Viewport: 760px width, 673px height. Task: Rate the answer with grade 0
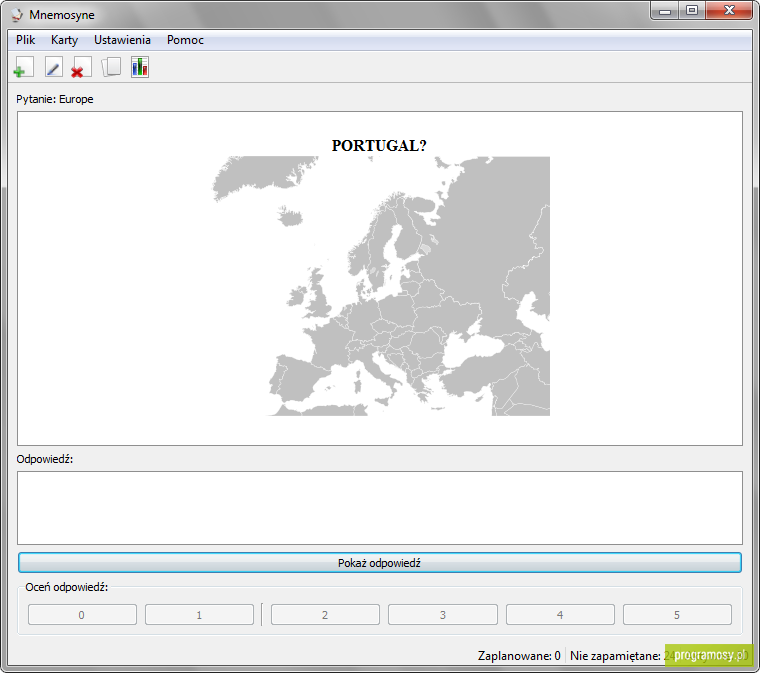coord(82,614)
